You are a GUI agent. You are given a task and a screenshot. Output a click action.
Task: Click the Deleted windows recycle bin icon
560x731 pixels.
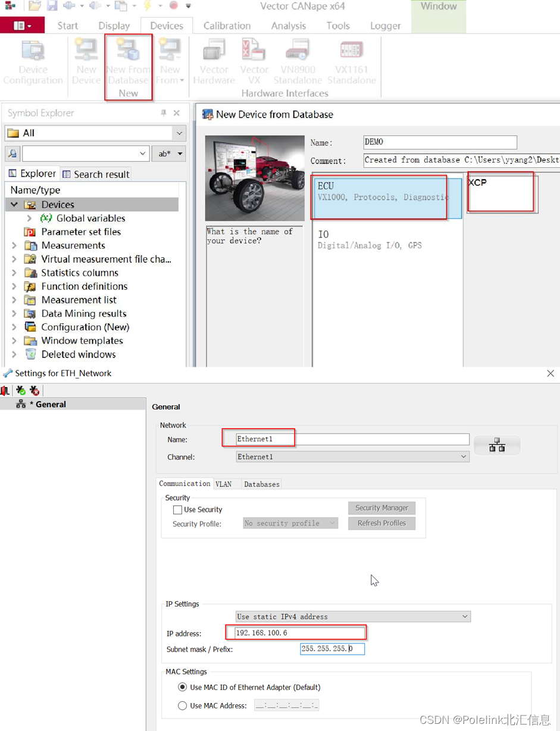click(30, 354)
